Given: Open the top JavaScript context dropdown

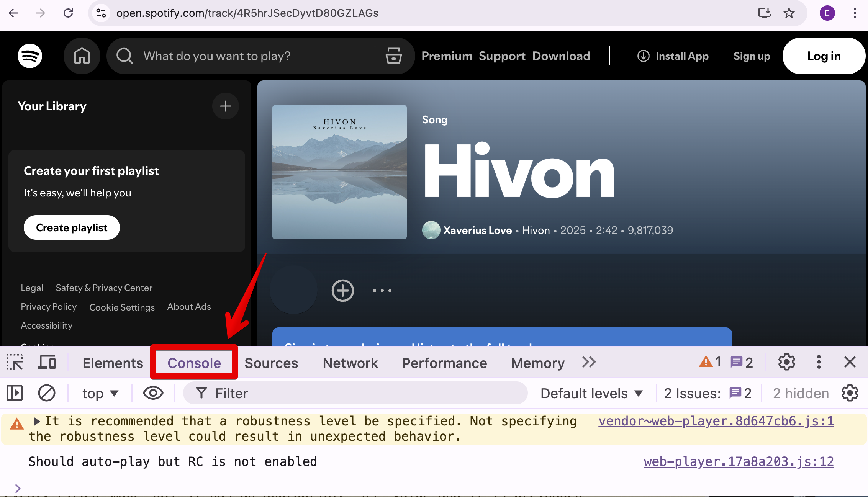Looking at the screenshot, I should click(100, 393).
